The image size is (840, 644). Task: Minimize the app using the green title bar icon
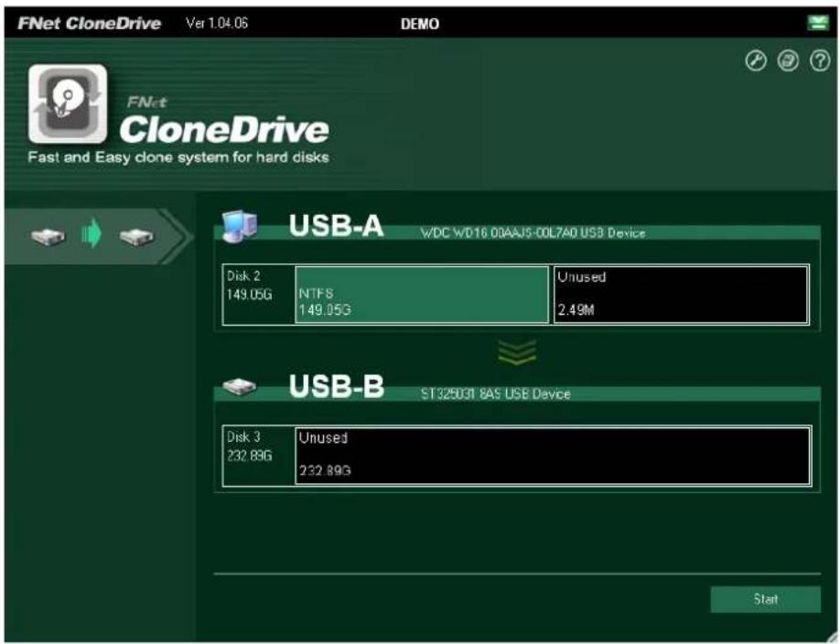817,23
